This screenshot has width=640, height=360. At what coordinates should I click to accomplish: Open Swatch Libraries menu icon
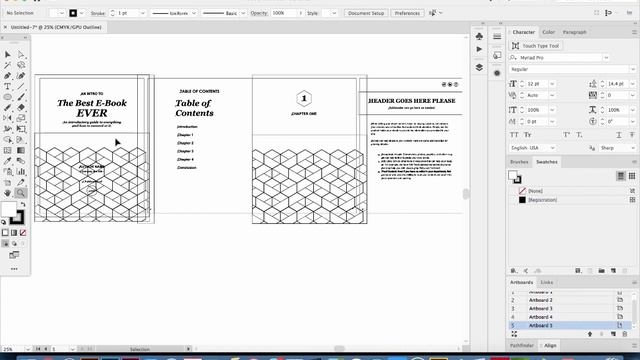click(x=514, y=271)
